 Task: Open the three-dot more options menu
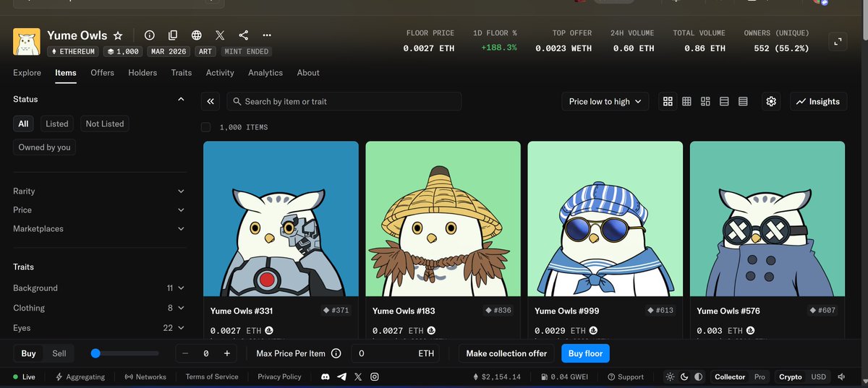coord(267,35)
